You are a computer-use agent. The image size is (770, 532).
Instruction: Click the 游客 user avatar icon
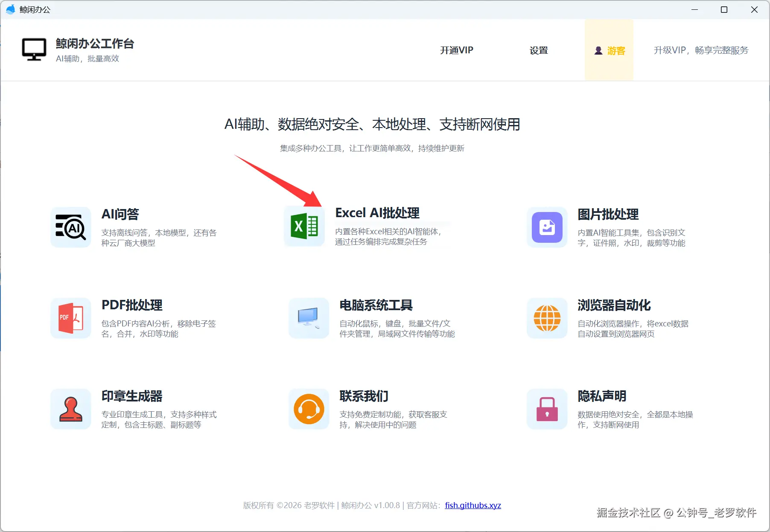(x=598, y=50)
